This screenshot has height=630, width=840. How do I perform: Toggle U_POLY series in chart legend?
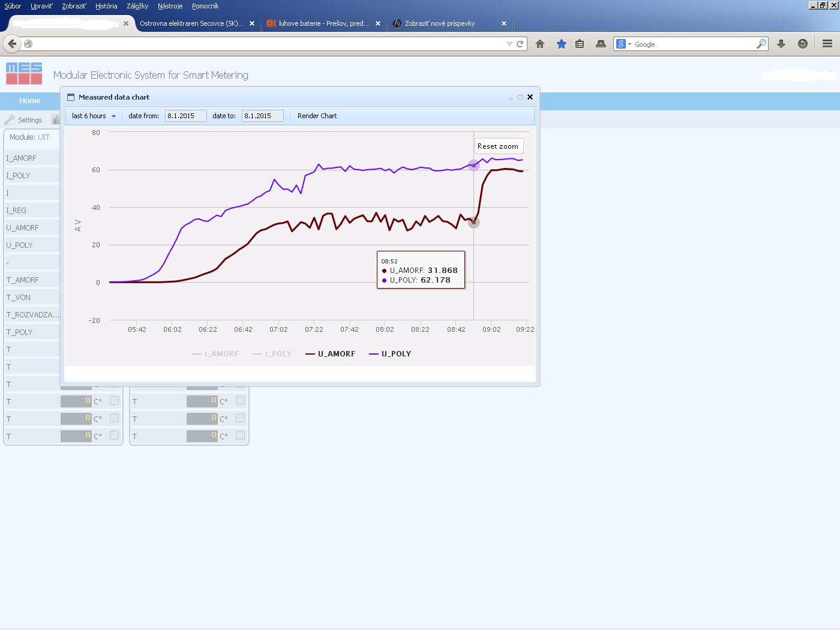(390, 354)
